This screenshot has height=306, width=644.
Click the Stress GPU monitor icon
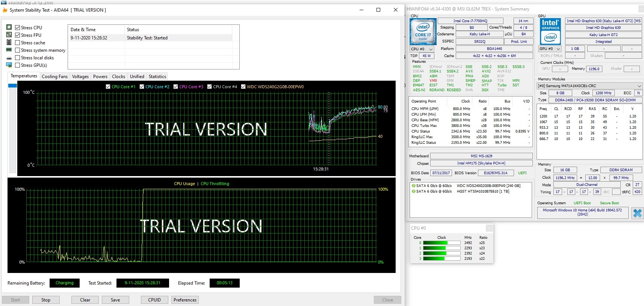(x=9, y=65)
